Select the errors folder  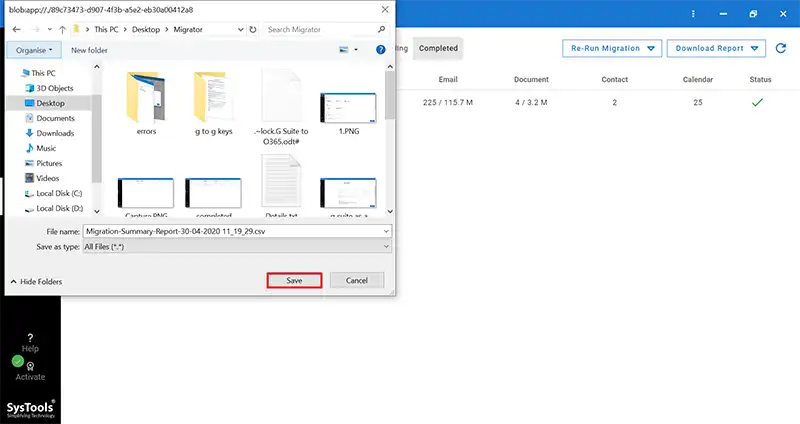(146, 103)
